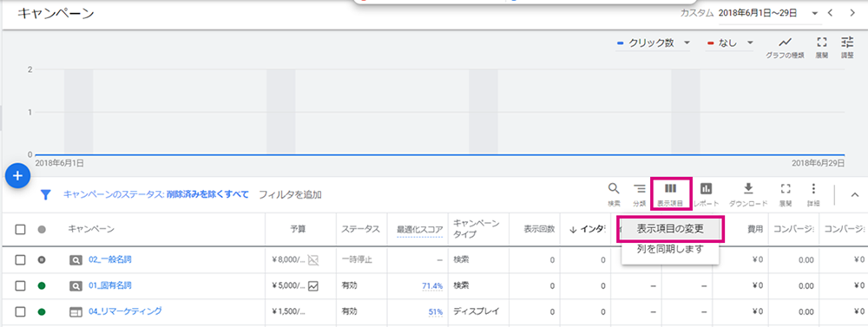
Task: Click the 調整 adjust sliders icon
Action: 847,48
